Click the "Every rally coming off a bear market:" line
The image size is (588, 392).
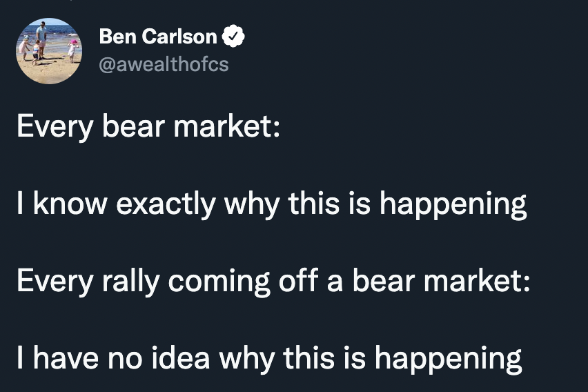(273, 282)
